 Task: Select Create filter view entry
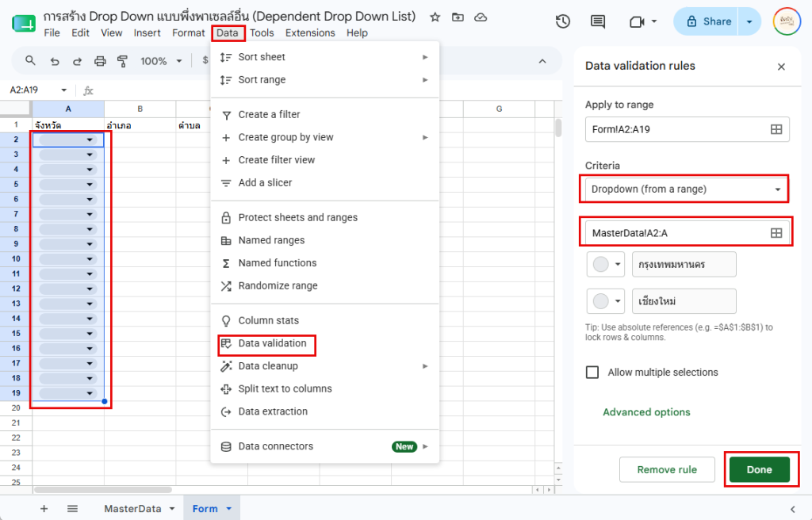[x=324, y=160]
